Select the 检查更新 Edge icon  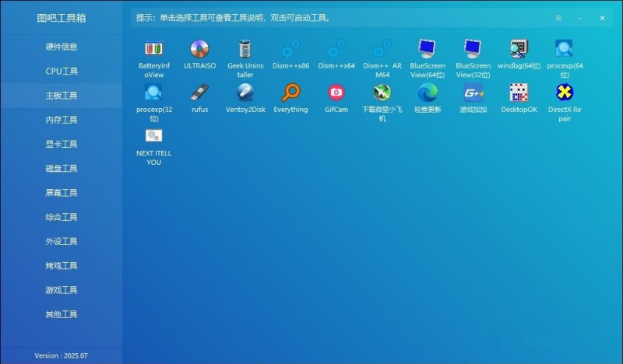(x=428, y=93)
